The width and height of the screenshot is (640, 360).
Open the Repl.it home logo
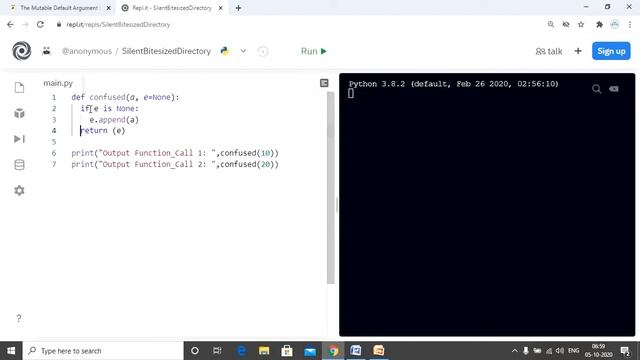[x=22, y=51]
